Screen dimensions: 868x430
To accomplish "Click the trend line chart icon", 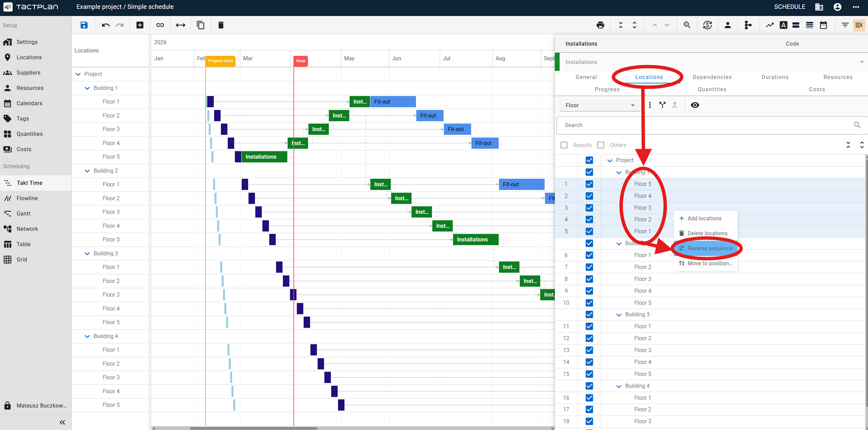I will (770, 25).
